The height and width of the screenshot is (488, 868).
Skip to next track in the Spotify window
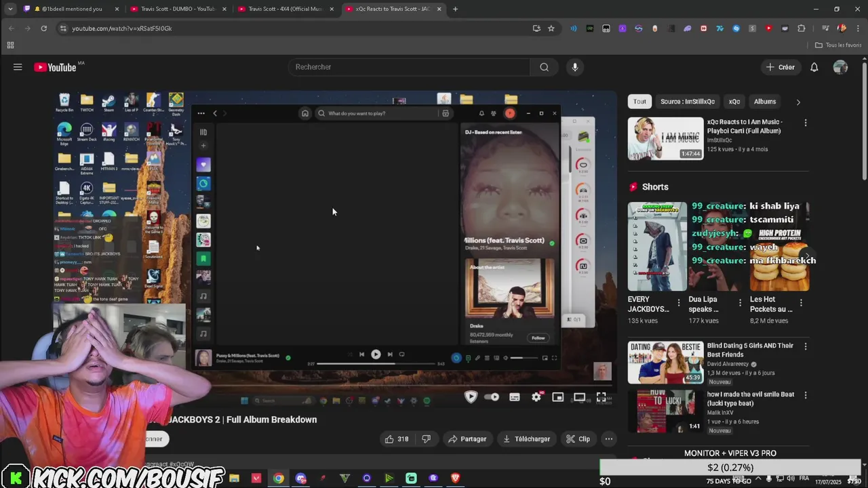[390, 354]
